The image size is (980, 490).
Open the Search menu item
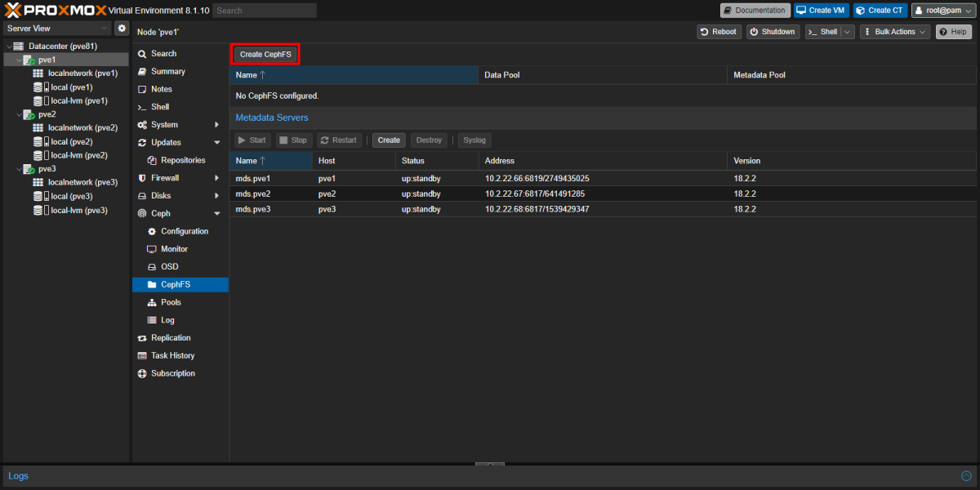pyautogui.click(x=180, y=54)
